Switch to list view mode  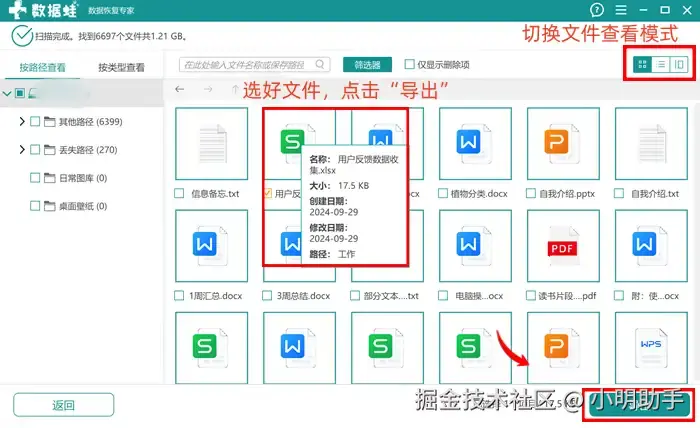pyautogui.click(x=661, y=65)
